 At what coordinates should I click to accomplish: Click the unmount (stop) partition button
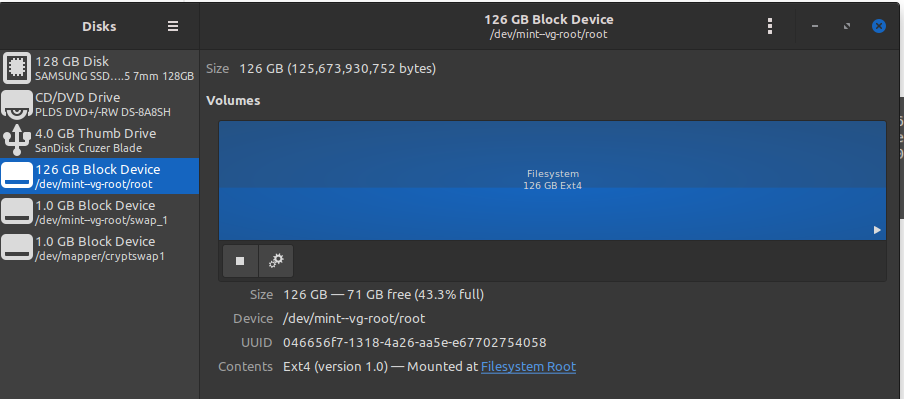(240, 261)
